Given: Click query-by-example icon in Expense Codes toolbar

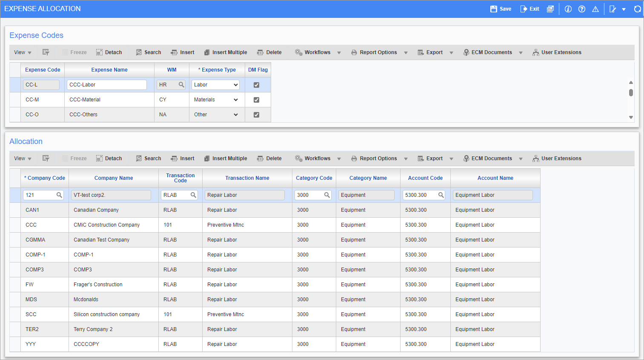Looking at the screenshot, I should [x=46, y=52].
